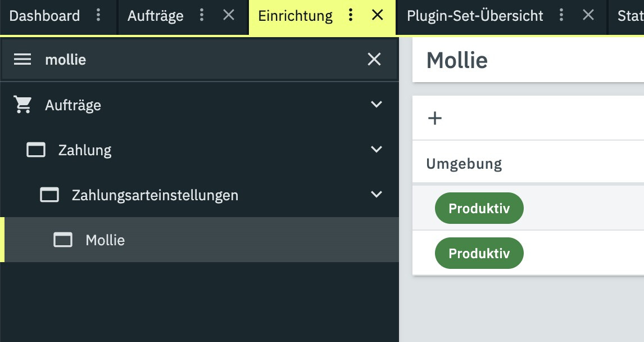
Task: Click the shopping cart icon for Aufträge
Action: tap(22, 105)
